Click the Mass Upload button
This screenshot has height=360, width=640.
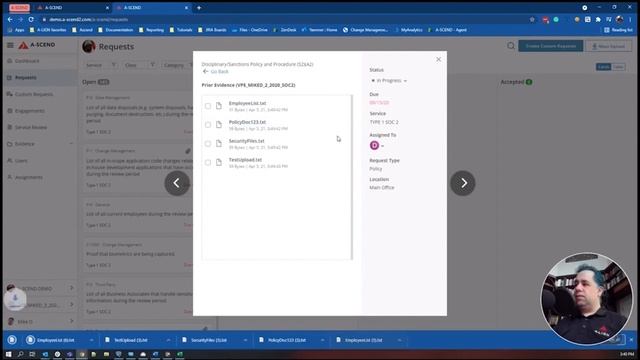(x=608, y=46)
